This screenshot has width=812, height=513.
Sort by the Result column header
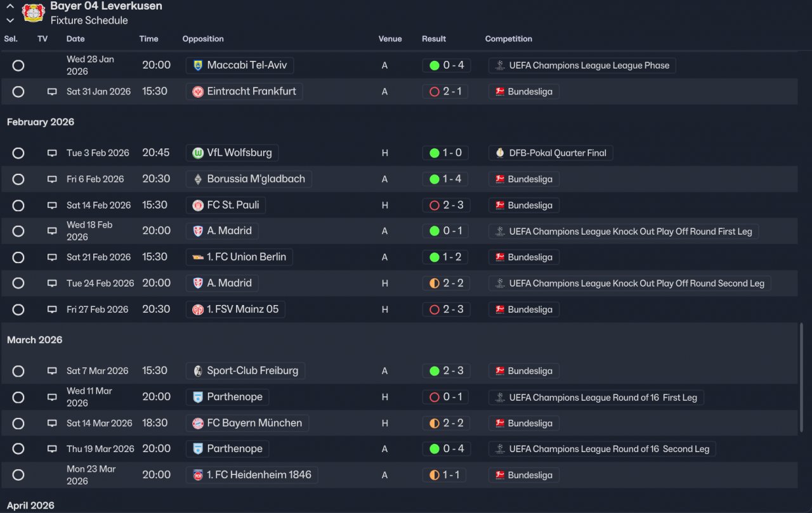point(434,39)
